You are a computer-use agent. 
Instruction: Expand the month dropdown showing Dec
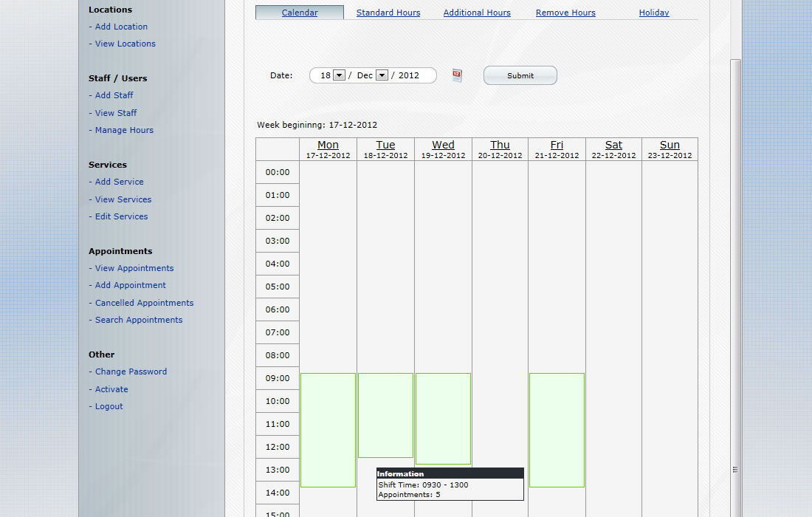coord(382,75)
